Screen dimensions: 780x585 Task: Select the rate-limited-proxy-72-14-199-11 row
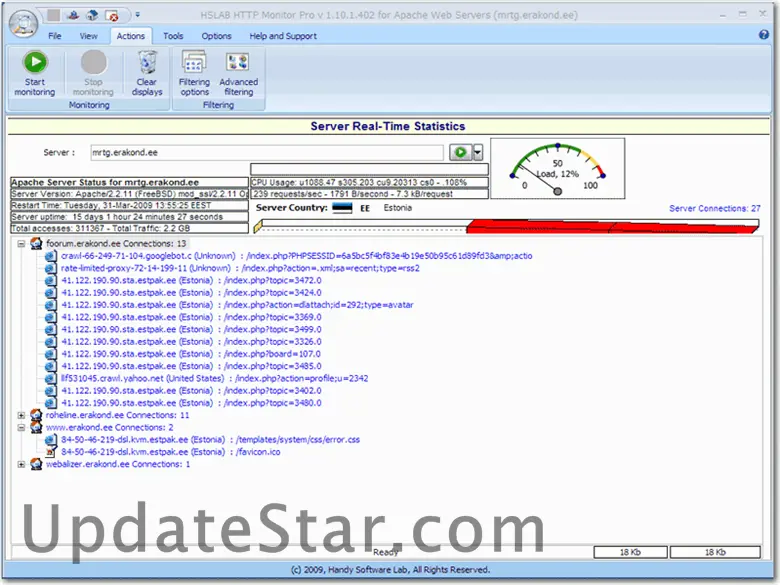240,268
